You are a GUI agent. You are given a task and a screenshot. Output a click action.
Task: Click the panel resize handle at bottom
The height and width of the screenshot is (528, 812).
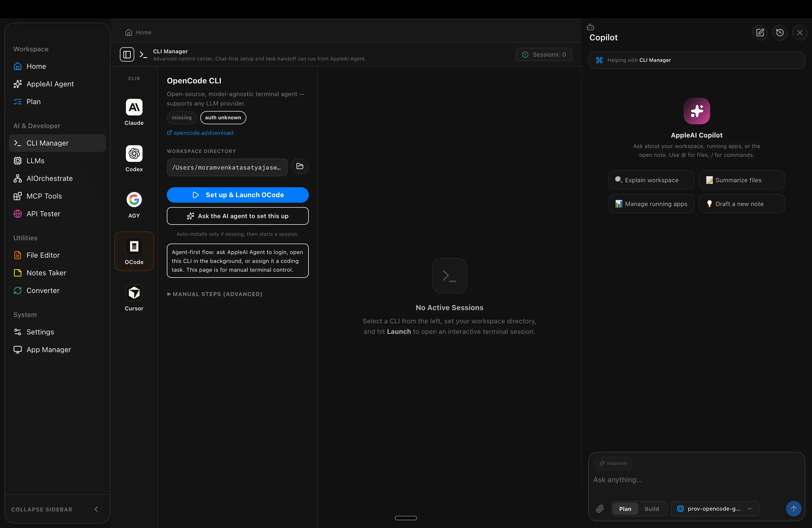pos(406,518)
